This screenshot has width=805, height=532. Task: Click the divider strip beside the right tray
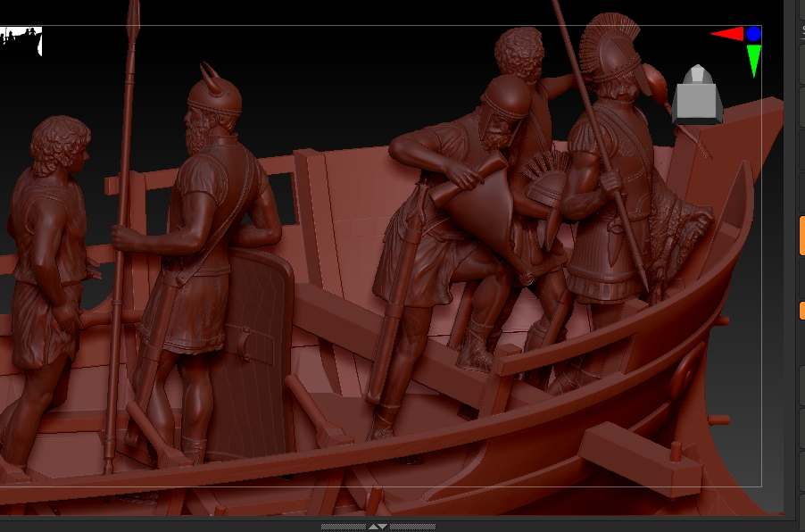pos(789,268)
